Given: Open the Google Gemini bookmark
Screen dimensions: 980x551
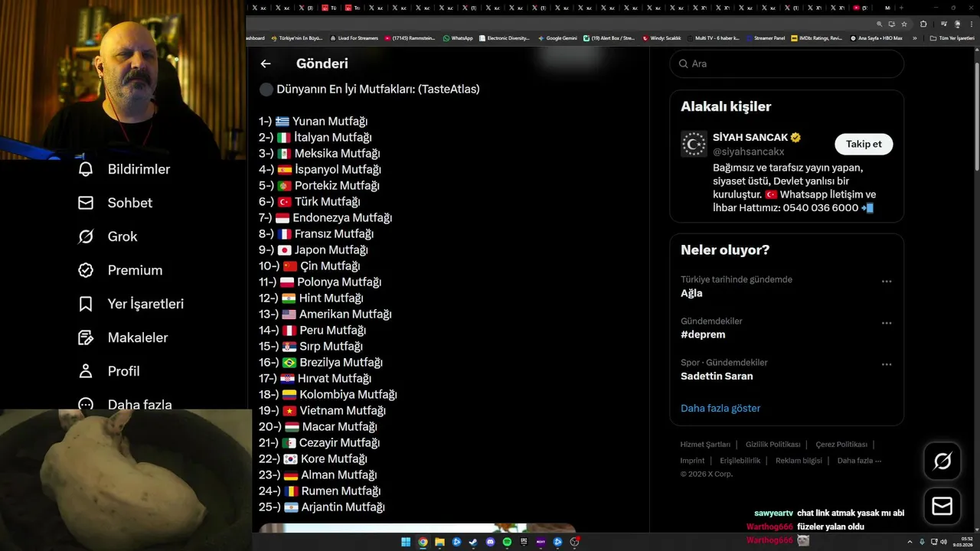Looking at the screenshot, I should click(x=557, y=38).
